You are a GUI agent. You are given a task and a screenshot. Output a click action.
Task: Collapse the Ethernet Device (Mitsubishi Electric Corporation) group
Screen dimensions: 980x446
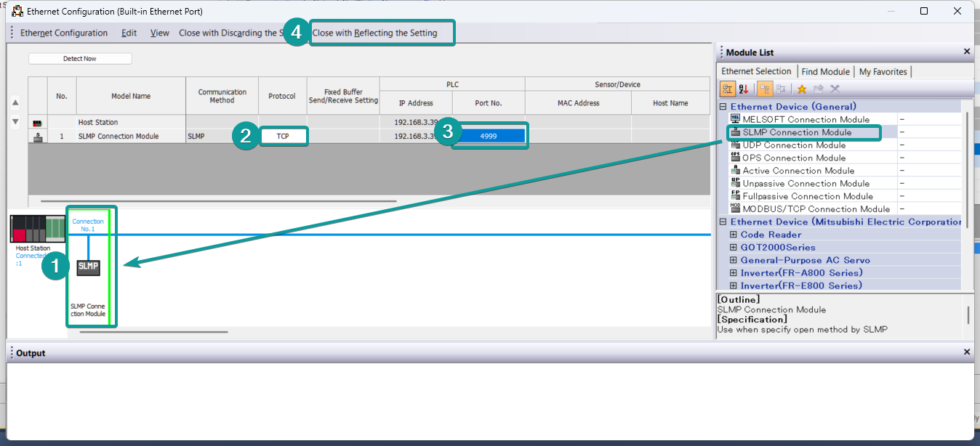coord(723,222)
